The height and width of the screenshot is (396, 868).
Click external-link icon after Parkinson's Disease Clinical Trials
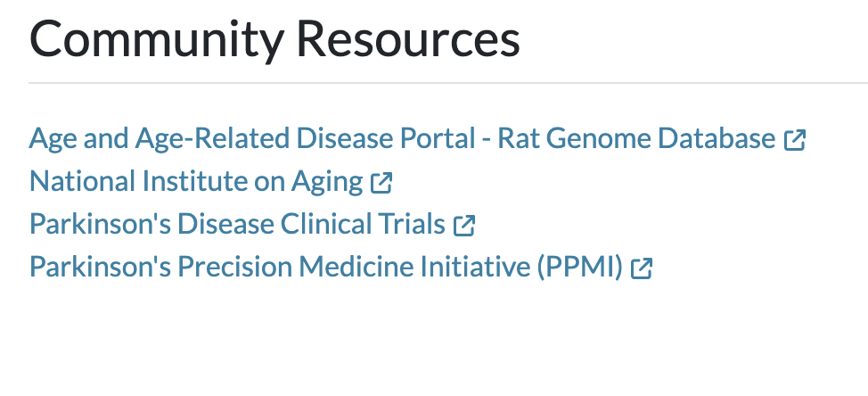pyautogui.click(x=464, y=225)
